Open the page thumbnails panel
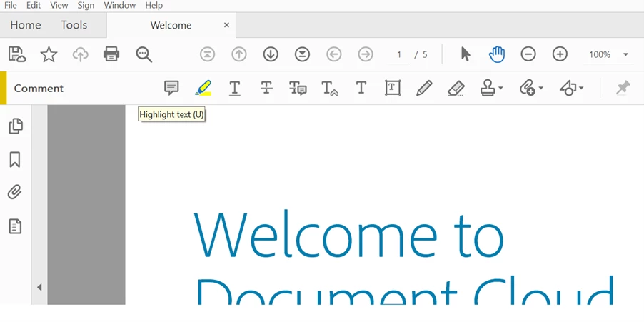The width and height of the screenshot is (644, 322). click(x=16, y=126)
